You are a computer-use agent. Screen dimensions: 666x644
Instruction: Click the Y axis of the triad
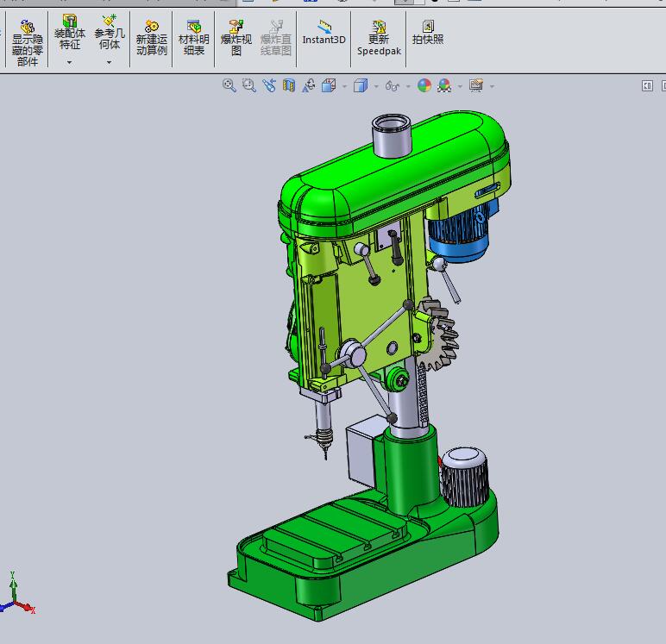(13, 587)
